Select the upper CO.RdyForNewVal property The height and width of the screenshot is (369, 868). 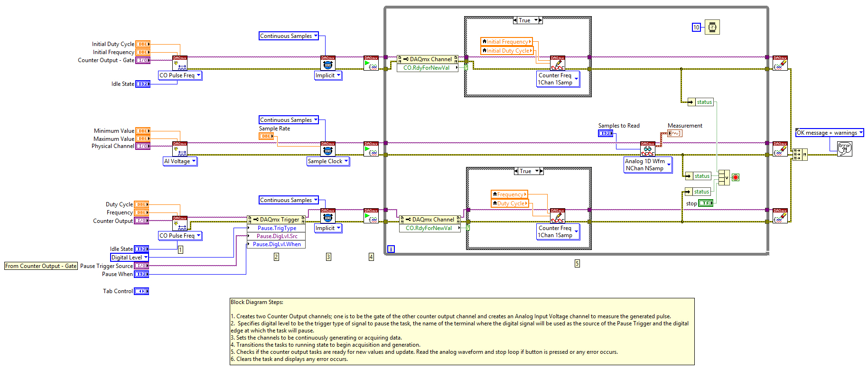click(x=428, y=68)
